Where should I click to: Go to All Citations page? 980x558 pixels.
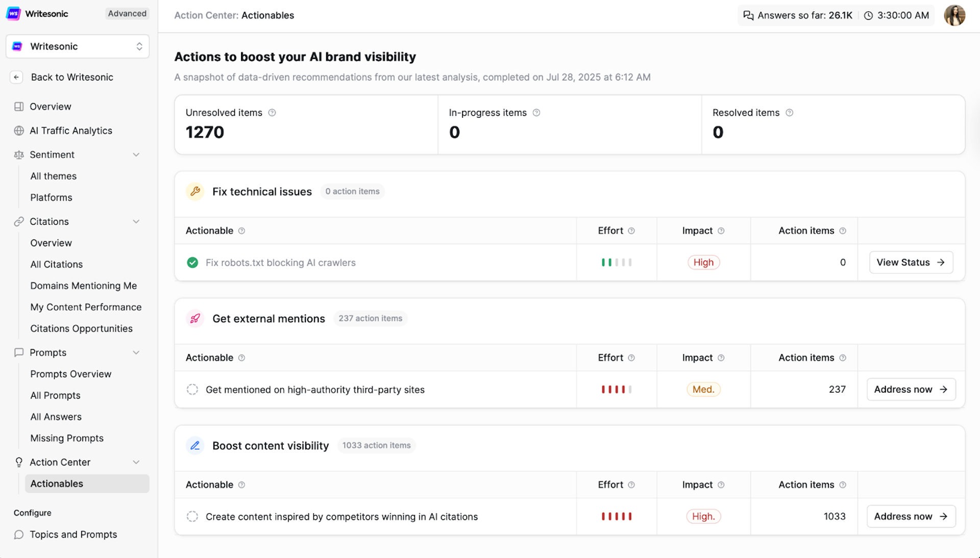(56, 264)
